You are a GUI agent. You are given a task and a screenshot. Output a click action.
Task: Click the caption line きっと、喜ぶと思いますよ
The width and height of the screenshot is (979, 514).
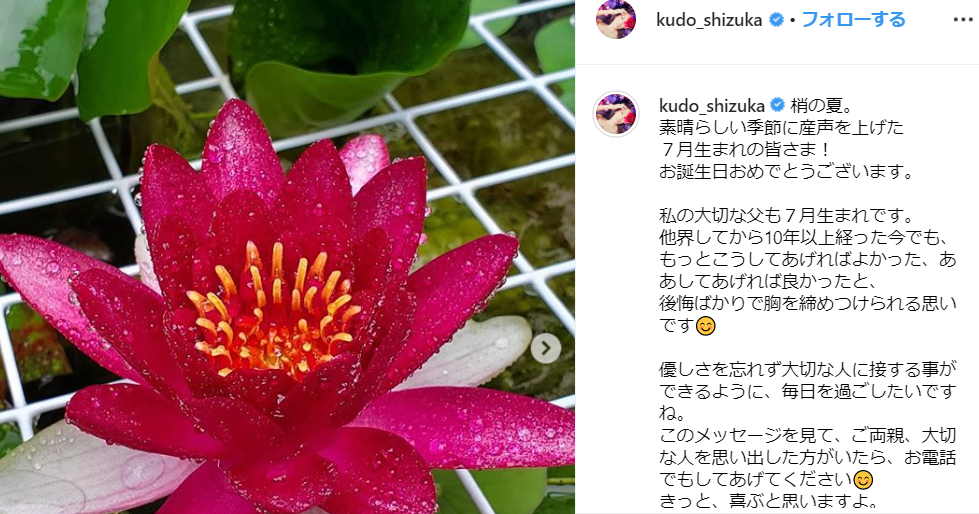(769, 501)
